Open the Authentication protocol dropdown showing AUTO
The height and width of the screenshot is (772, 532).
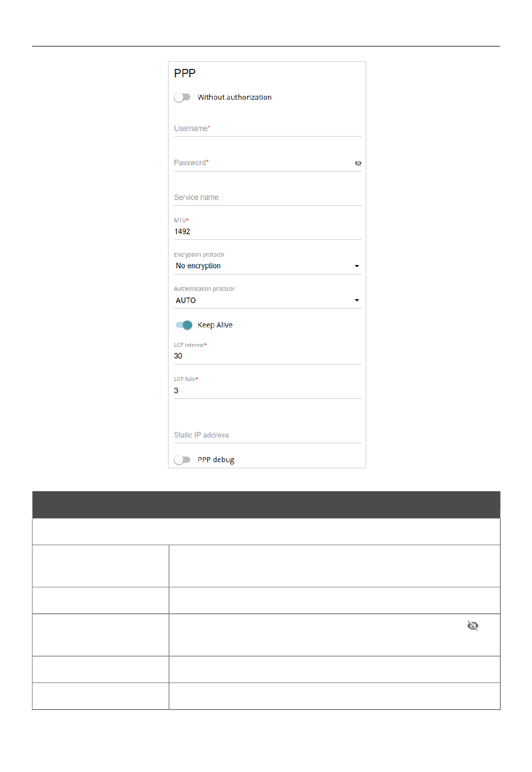(x=268, y=300)
